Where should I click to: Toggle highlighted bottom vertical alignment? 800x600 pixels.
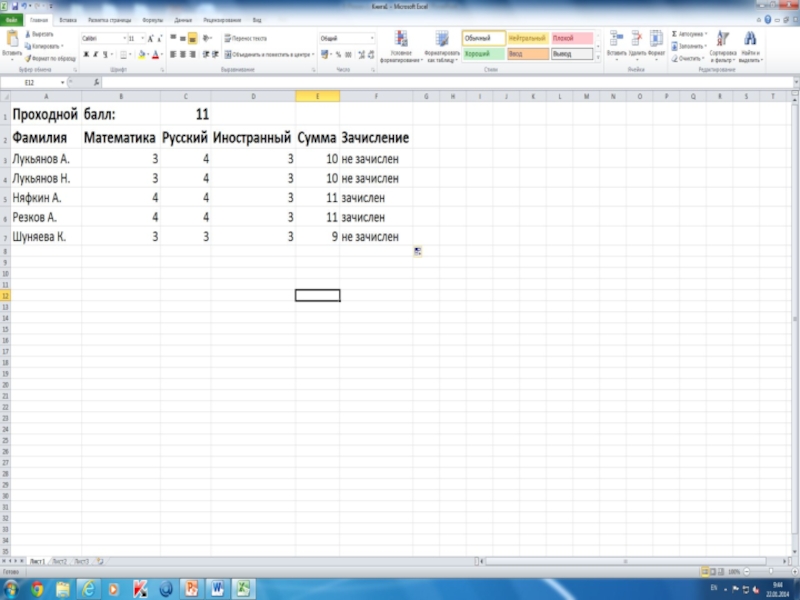click(192, 38)
